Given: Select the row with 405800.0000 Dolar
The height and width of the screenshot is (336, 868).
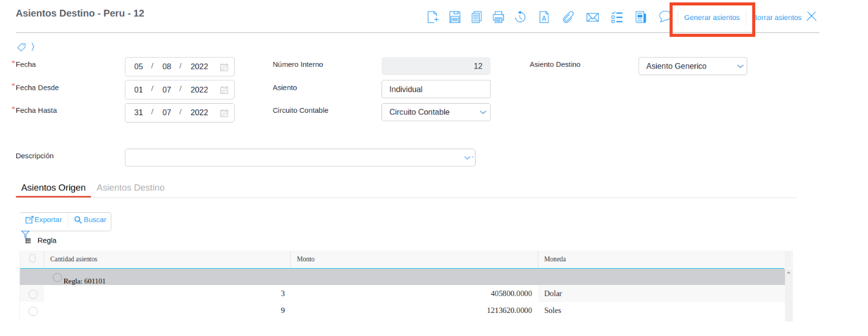Looking at the screenshot, I should click(33, 294).
